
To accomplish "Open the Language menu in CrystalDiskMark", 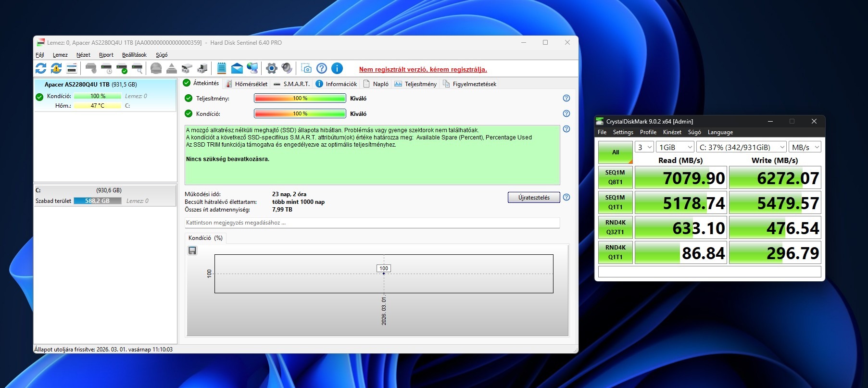I will 720,132.
